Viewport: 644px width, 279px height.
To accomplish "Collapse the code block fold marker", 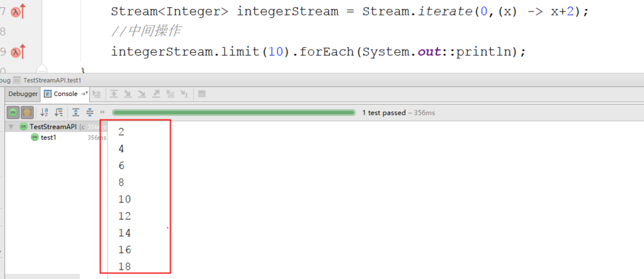I will 42,70.
